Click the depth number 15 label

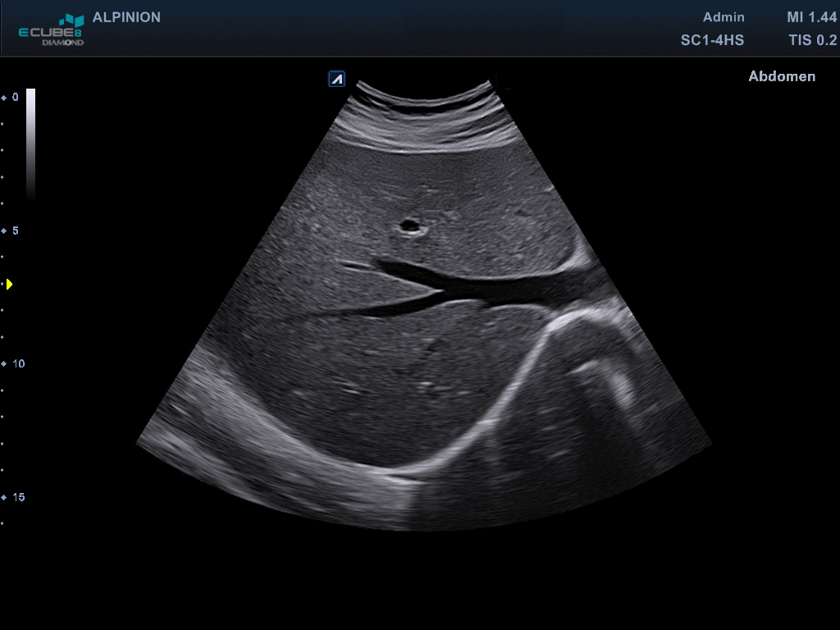tap(18, 497)
